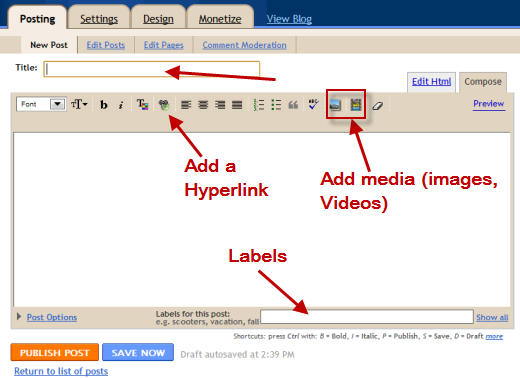Screen dimensions: 520x378
Task: Click the PUBLISH POST button
Action: point(55,352)
